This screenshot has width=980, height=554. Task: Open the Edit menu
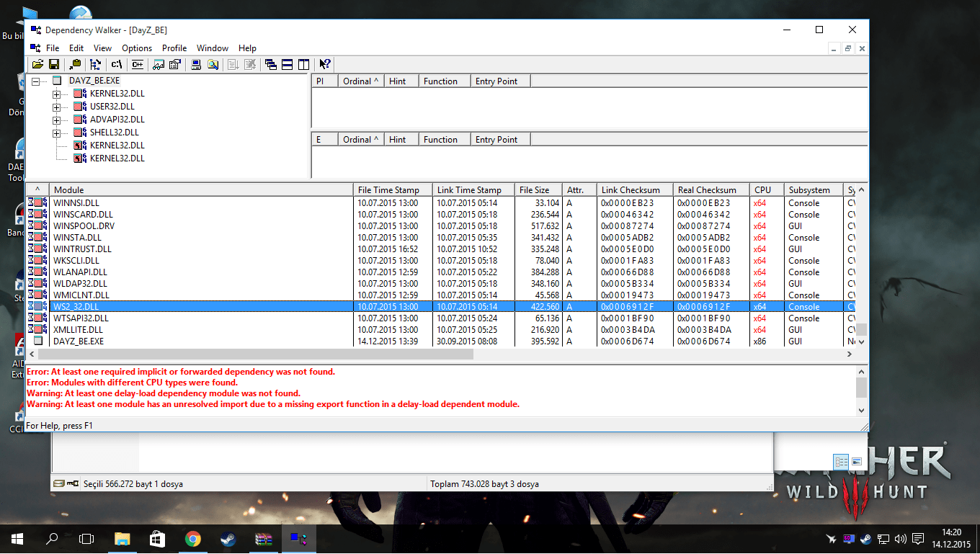(76, 48)
